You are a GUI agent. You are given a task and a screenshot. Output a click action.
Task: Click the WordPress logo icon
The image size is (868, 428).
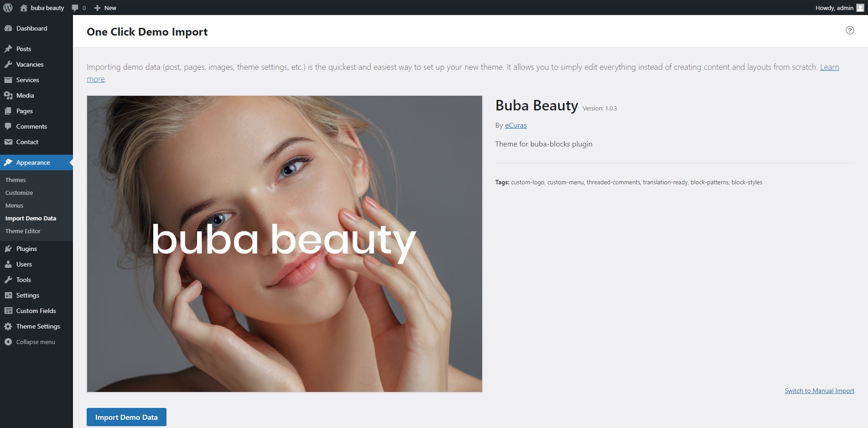point(8,8)
